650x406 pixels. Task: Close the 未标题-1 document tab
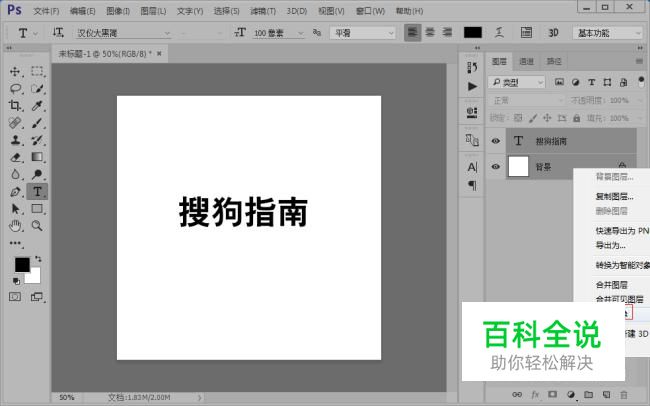point(159,53)
